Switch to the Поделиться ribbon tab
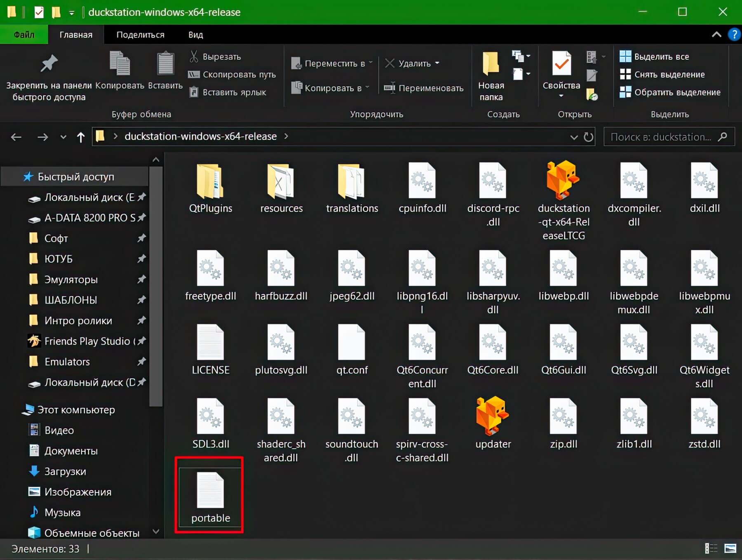The width and height of the screenshot is (742, 560). 140,35
